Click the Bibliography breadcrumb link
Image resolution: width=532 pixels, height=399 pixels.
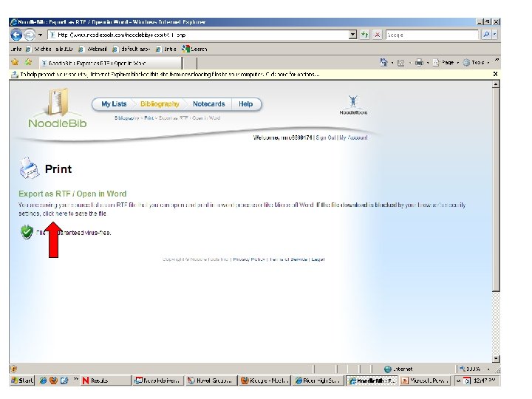pyautogui.click(x=126, y=118)
